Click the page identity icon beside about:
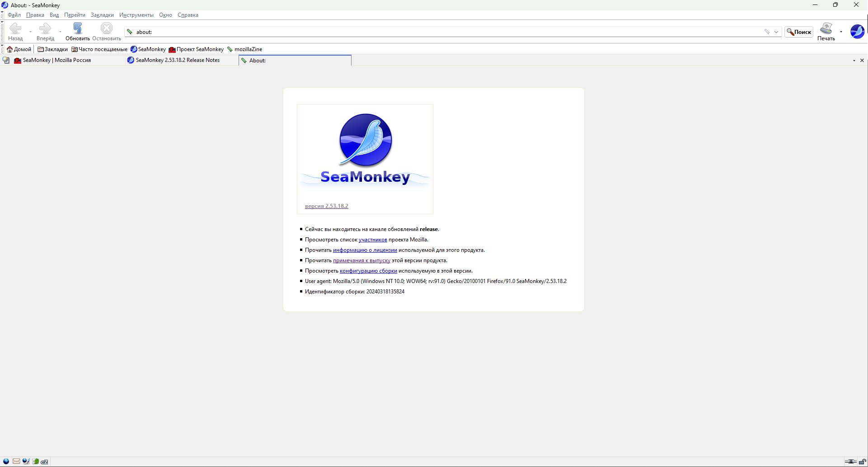 click(x=130, y=32)
